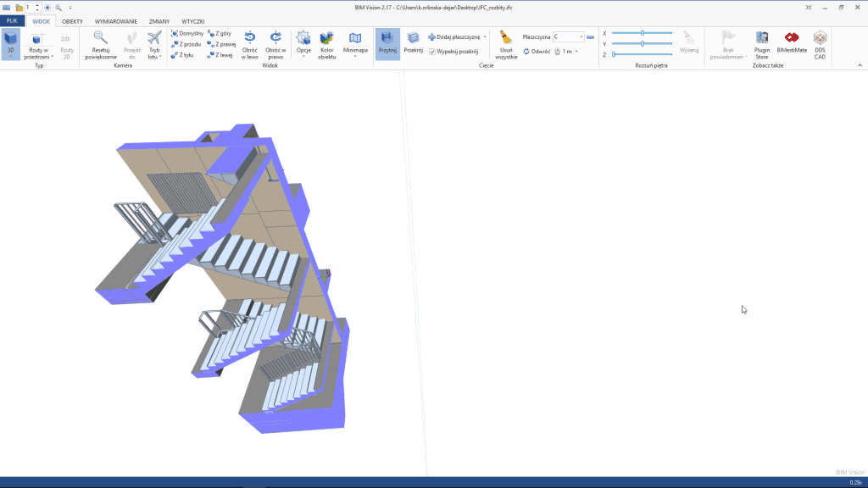Viewport: 868px width, 488px height.
Task: Open Kolor obiektu tool
Action: tap(326, 38)
